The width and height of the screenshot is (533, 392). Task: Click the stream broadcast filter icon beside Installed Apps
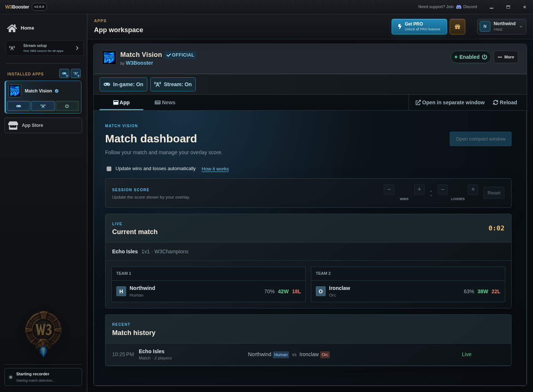coord(76,74)
